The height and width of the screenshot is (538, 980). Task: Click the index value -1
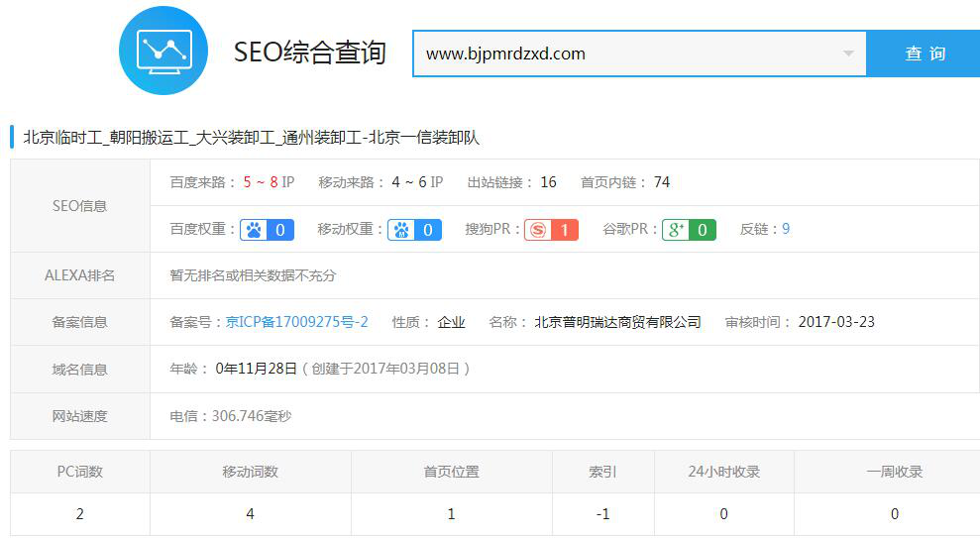(x=602, y=513)
